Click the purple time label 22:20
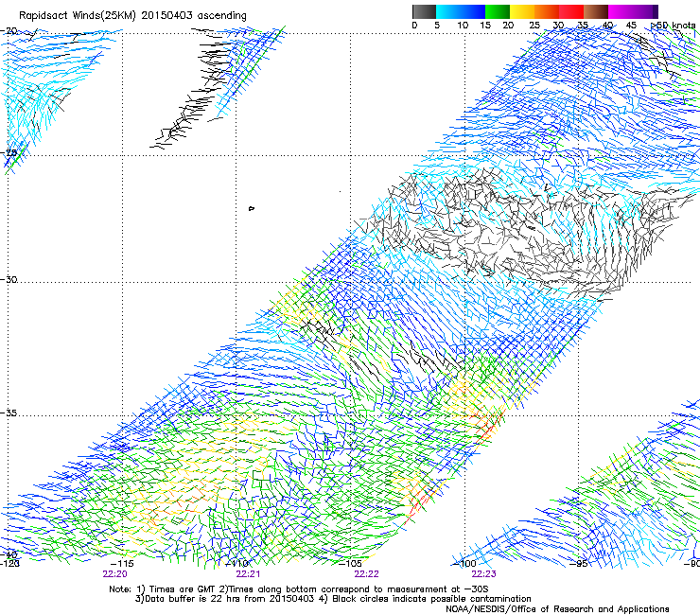 [x=114, y=574]
